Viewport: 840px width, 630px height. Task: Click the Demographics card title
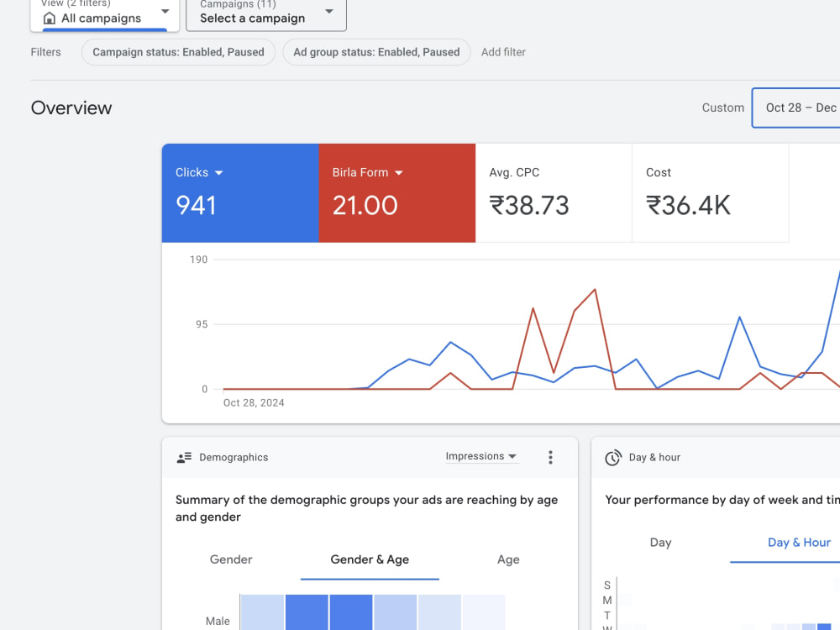tap(234, 458)
